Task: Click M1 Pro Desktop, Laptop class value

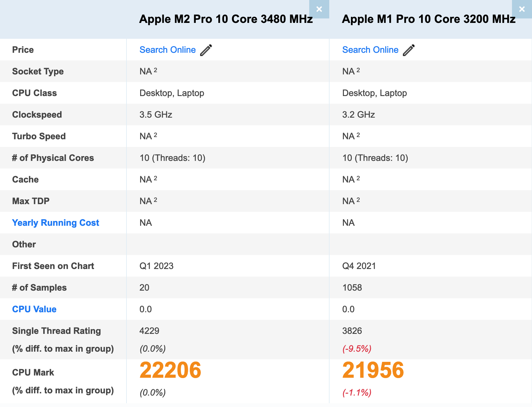Action: coord(375,93)
